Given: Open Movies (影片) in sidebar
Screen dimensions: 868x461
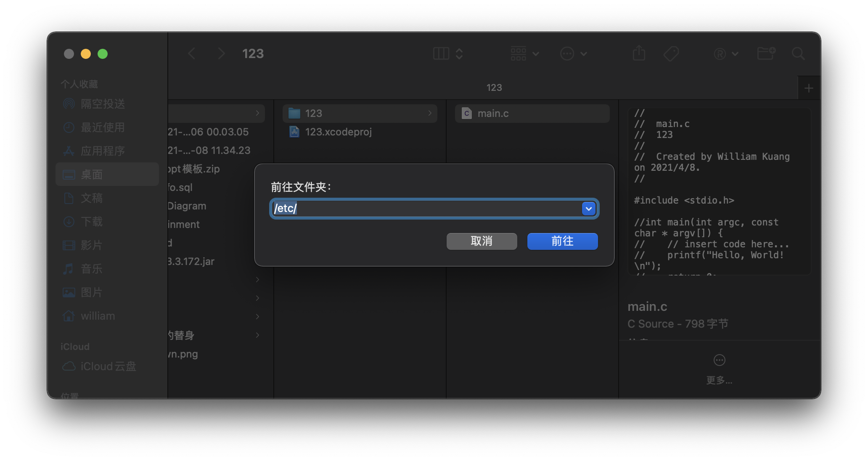Looking at the screenshot, I should click(x=107, y=245).
